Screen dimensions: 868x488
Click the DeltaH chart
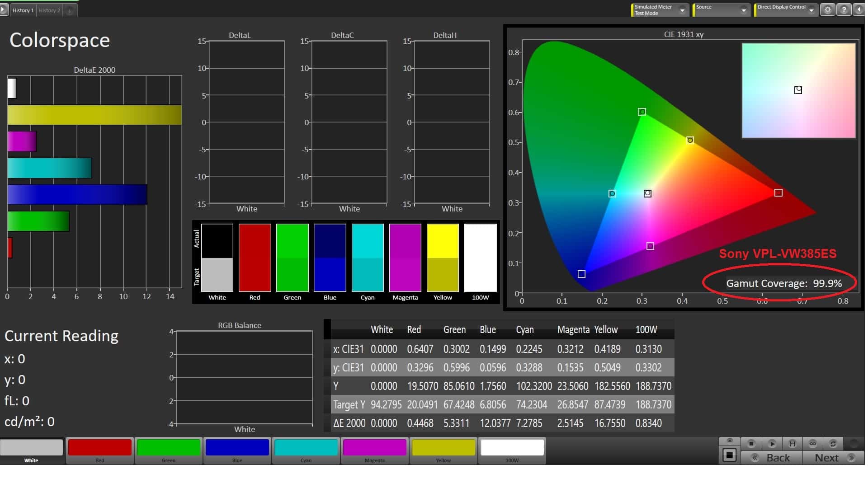[452, 122]
